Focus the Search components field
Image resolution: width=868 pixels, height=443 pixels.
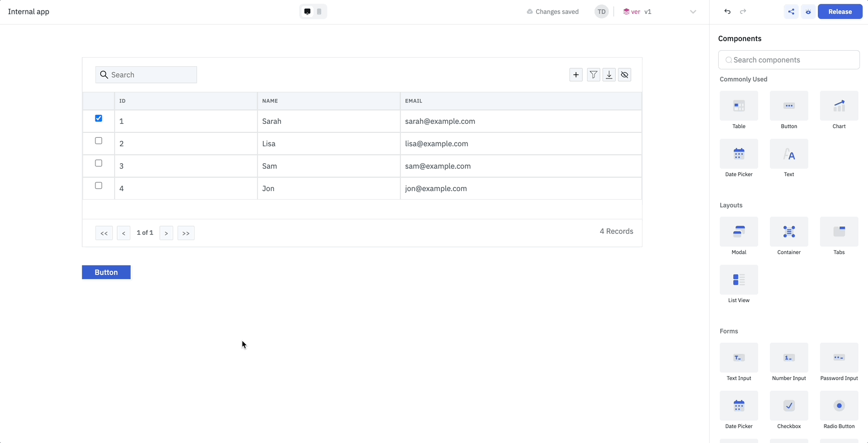pyautogui.click(x=789, y=60)
